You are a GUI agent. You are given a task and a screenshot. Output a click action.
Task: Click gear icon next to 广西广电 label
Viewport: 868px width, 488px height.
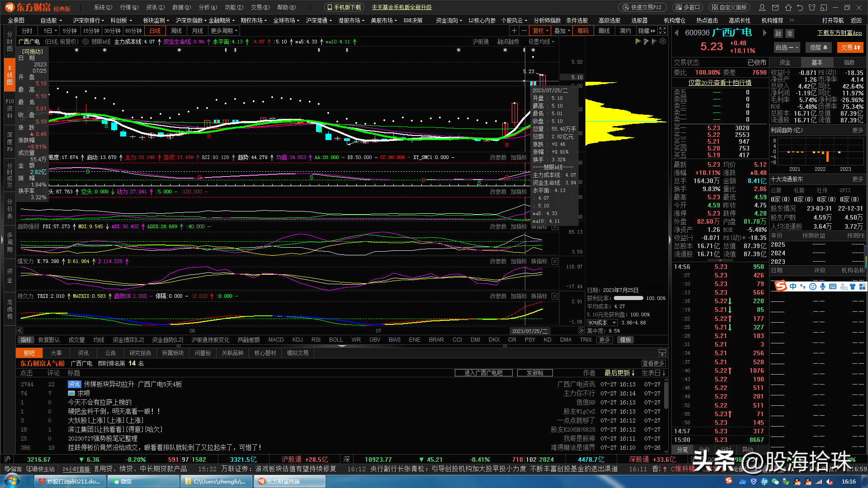tap(85, 42)
